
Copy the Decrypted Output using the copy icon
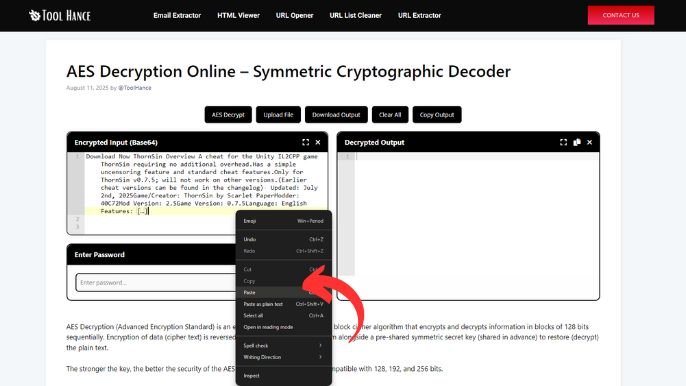click(x=577, y=142)
